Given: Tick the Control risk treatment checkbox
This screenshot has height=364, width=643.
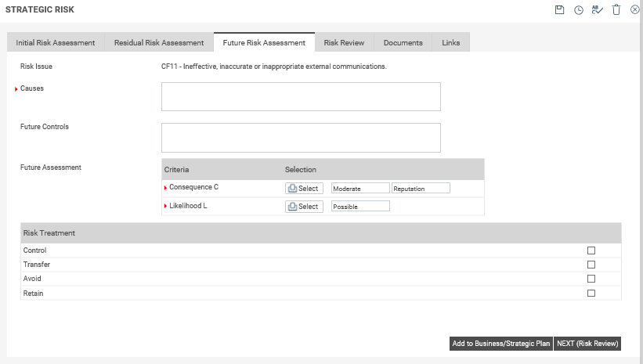Looking at the screenshot, I should 591,250.
